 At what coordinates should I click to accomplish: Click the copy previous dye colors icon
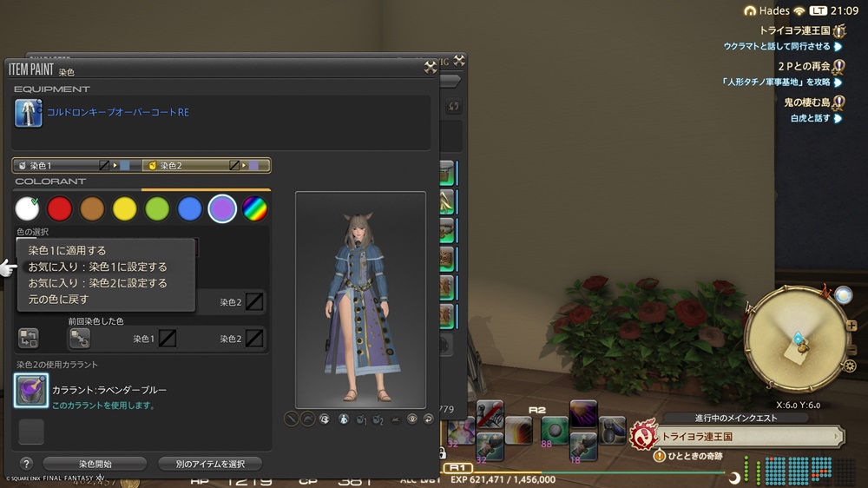tap(79, 338)
